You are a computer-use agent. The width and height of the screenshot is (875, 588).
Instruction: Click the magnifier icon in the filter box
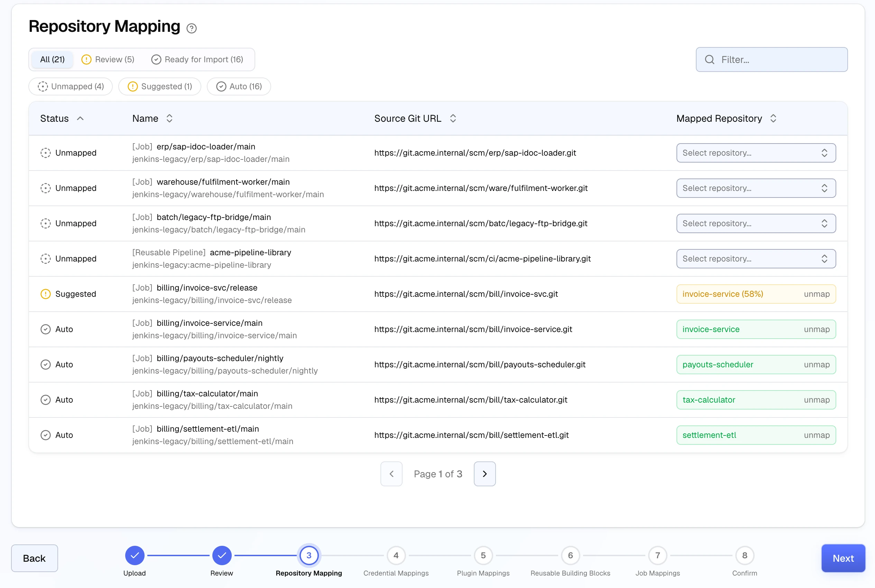[709, 59]
